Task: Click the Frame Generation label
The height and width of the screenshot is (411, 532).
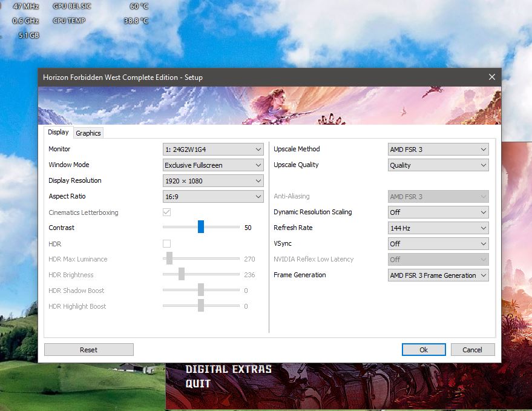Action: pyautogui.click(x=300, y=275)
